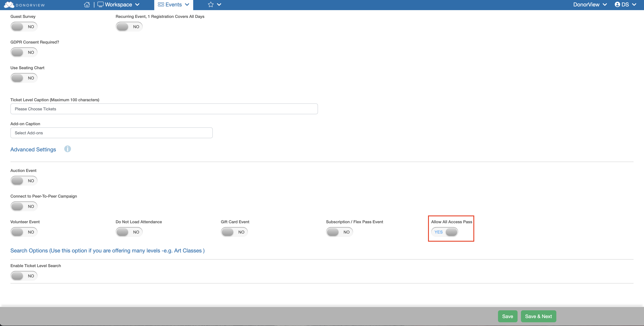Expand the favorites star dropdown arrow

[219, 5]
